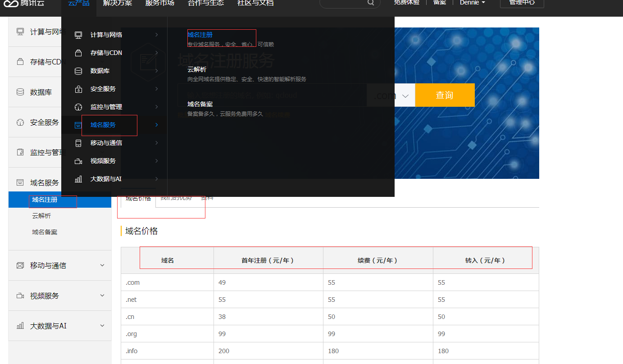The height and width of the screenshot is (364, 623).
Task: Click 安全服务 lock icon in dark dropdown menu
Action: [x=78, y=89]
